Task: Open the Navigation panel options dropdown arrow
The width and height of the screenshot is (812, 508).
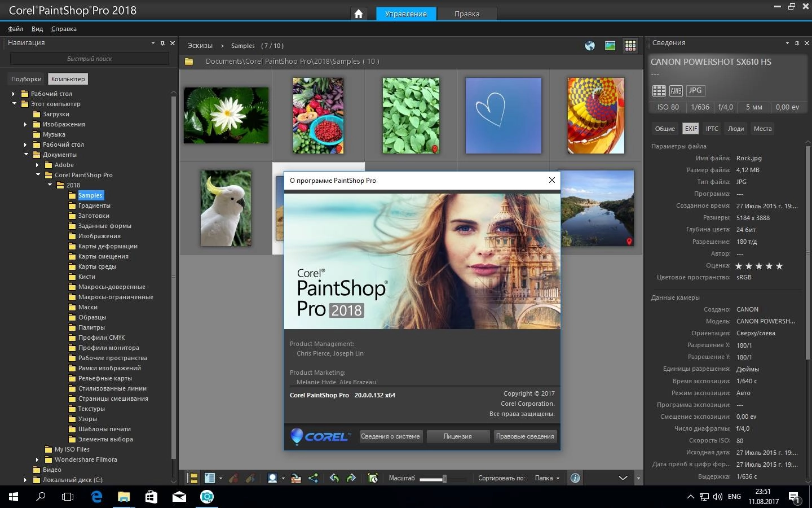Action: [153, 43]
